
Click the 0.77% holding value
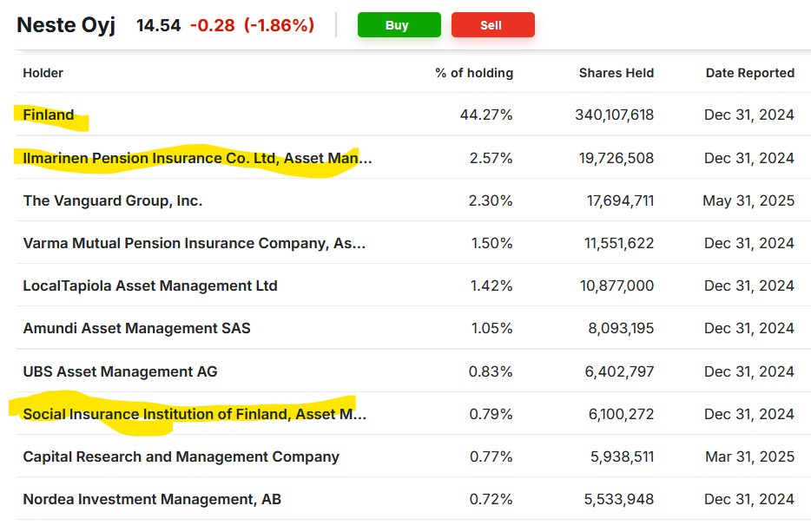point(491,456)
